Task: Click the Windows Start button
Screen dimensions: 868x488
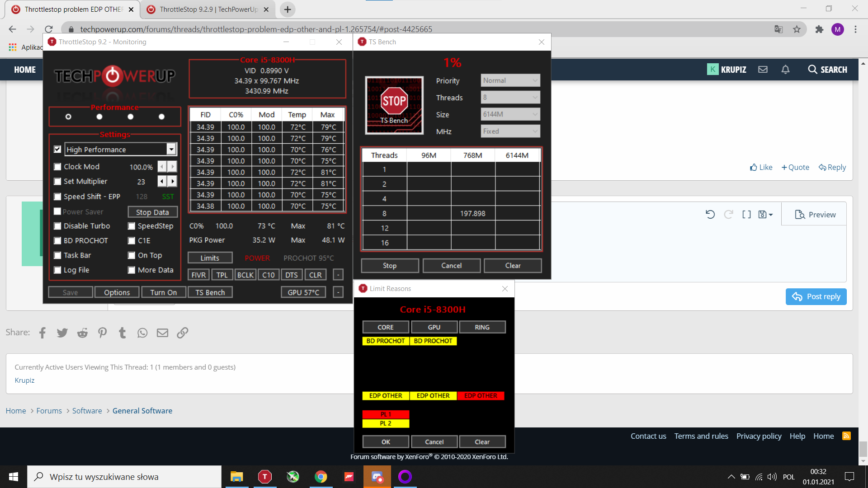Action: (14, 477)
